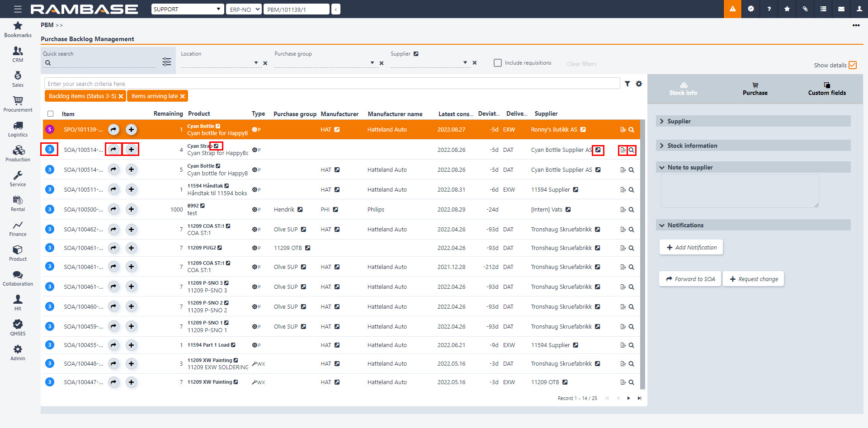868x428 pixels.
Task: Expand the Supplier section
Action: click(679, 121)
